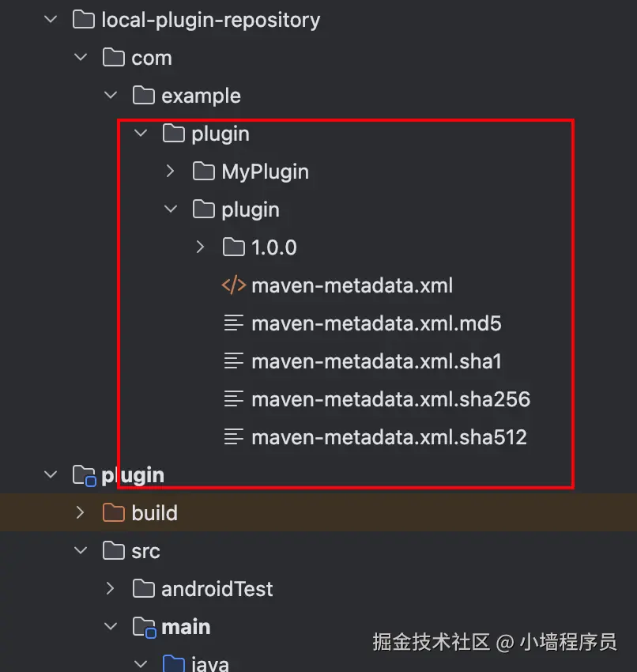Collapse the src folder
This screenshot has height=672, width=637.
(81, 551)
